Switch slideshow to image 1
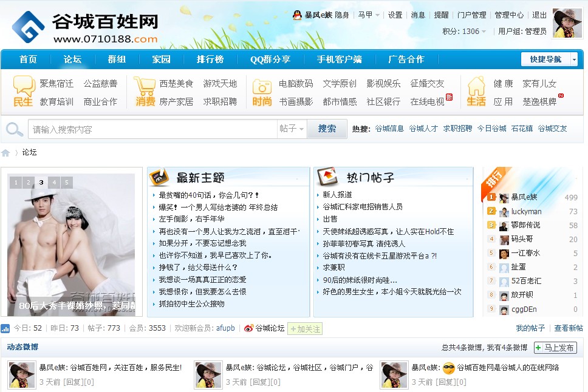The width and height of the screenshot is (588, 392). pos(16,183)
